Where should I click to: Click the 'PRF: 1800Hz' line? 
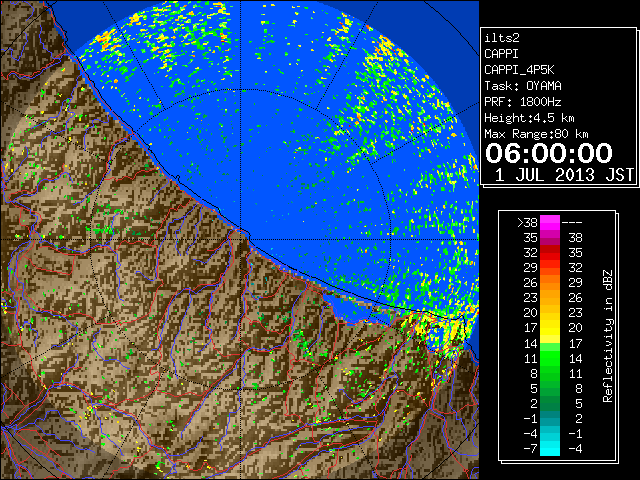point(523,102)
